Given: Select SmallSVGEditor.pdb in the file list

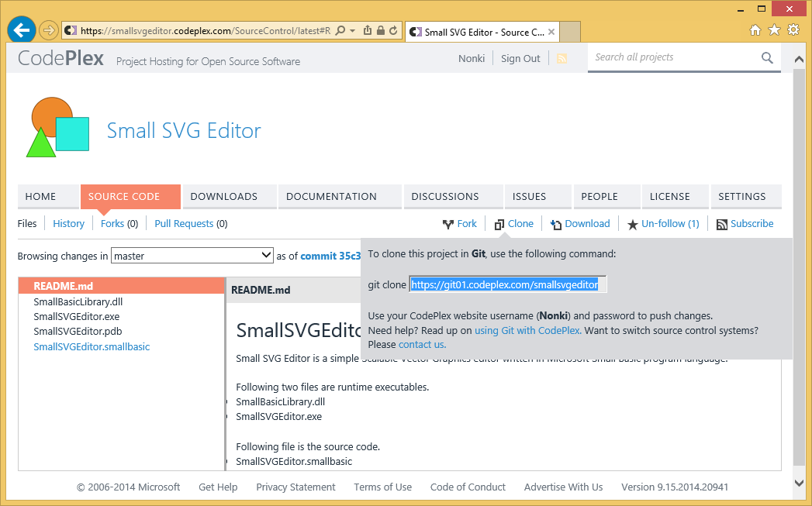Looking at the screenshot, I should 78,331.
